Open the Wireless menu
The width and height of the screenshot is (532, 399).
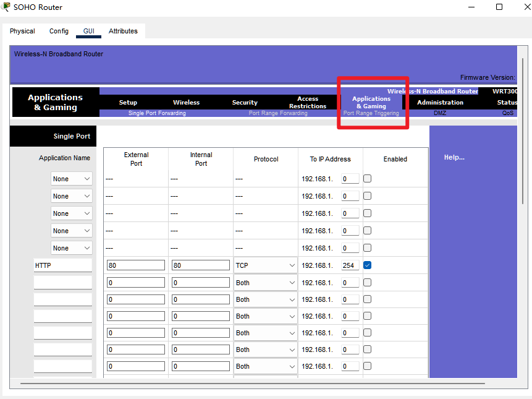tap(186, 102)
